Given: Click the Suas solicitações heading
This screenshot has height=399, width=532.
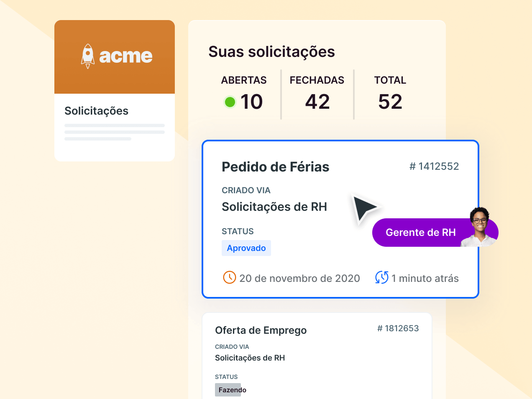Looking at the screenshot, I should [x=271, y=52].
